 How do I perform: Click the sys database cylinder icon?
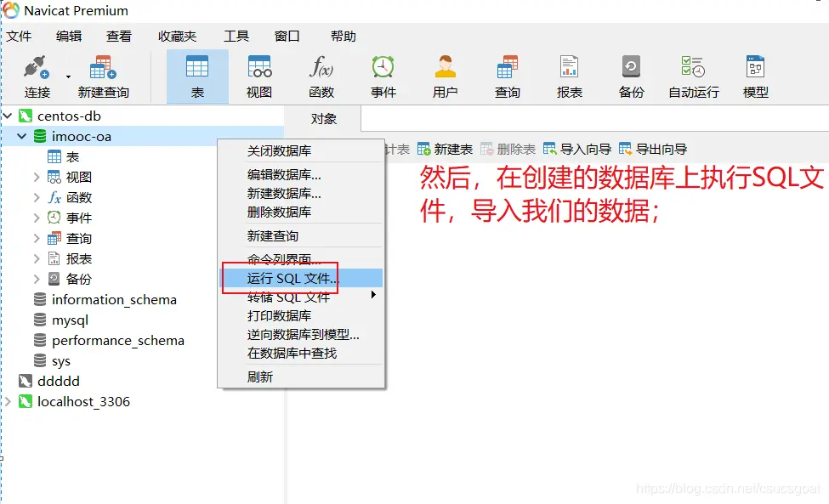[x=40, y=361]
